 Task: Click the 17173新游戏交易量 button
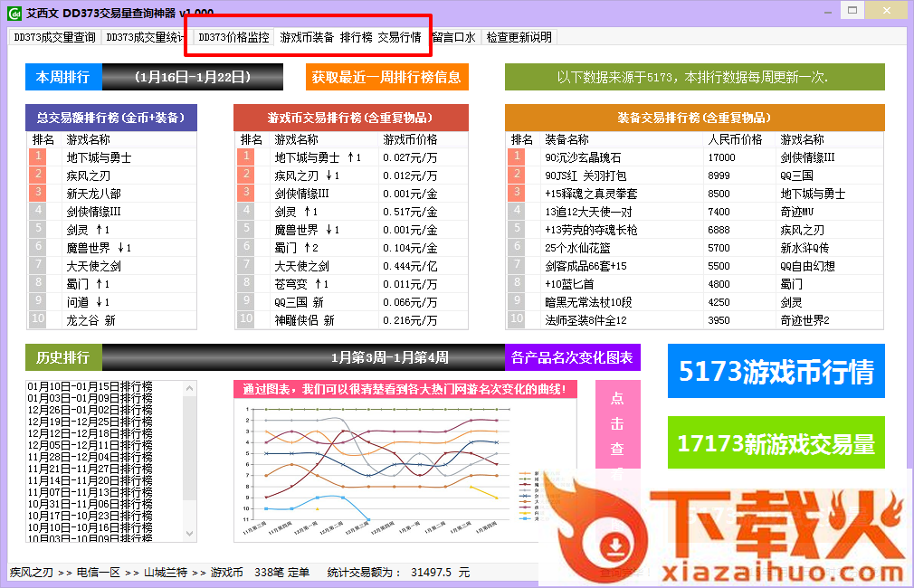776,443
